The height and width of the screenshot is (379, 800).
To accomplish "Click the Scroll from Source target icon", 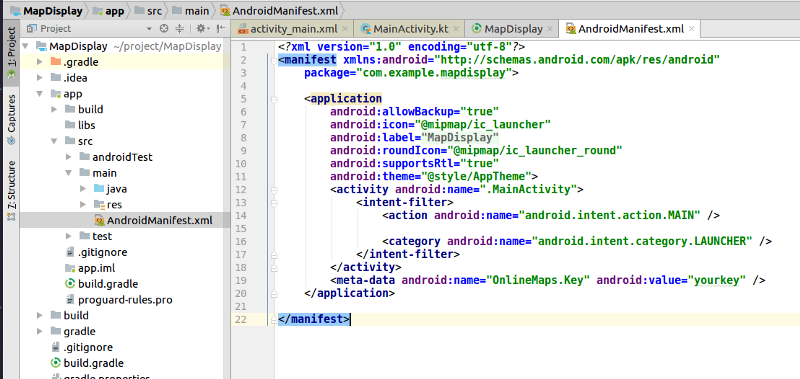I will click(x=164, y=29).
